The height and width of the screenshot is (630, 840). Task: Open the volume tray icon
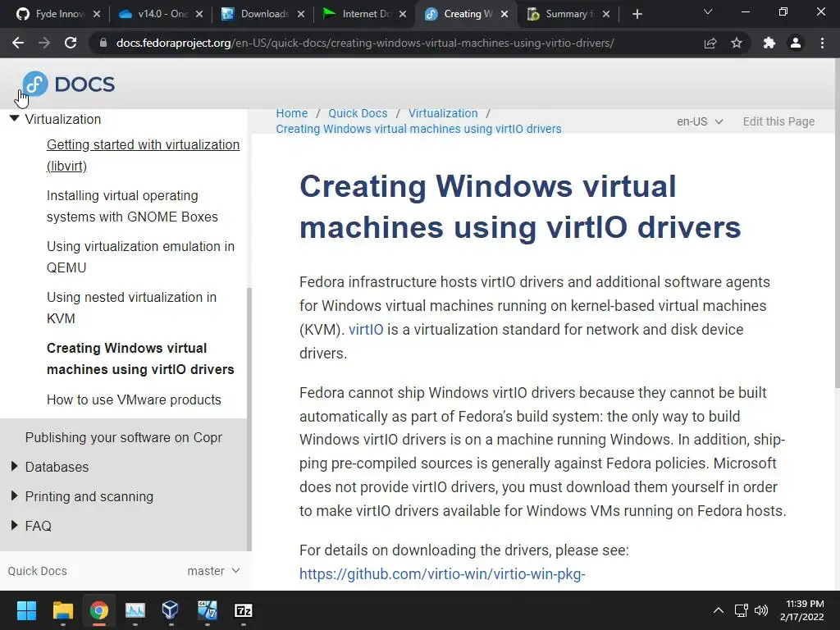[761, 610]
